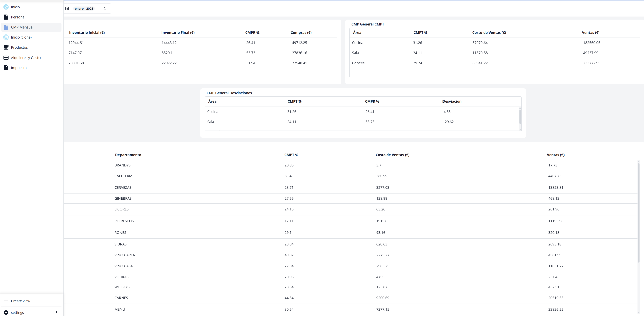Open the Productos view in the sidebar
The width and height of the screenshot is (644, 316).
(19, 47)
